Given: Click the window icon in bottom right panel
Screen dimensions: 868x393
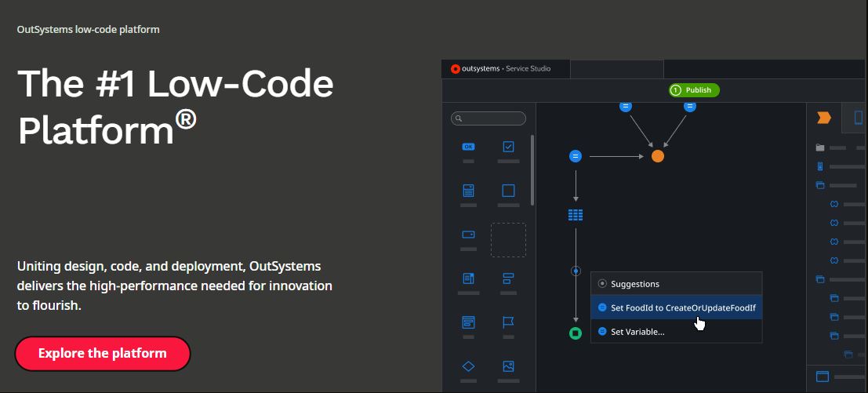Looking at the screenshot, I should (x=823, y=377).
